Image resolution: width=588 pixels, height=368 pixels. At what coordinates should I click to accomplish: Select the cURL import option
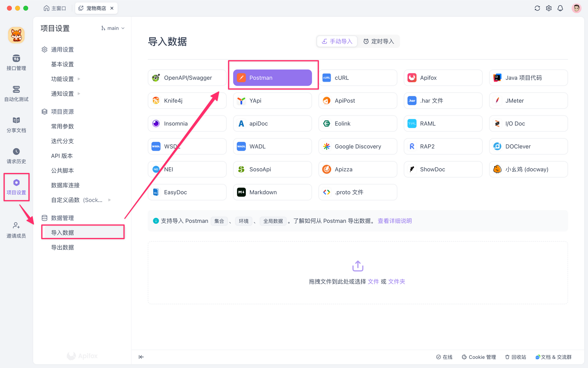tap(358, 78)
